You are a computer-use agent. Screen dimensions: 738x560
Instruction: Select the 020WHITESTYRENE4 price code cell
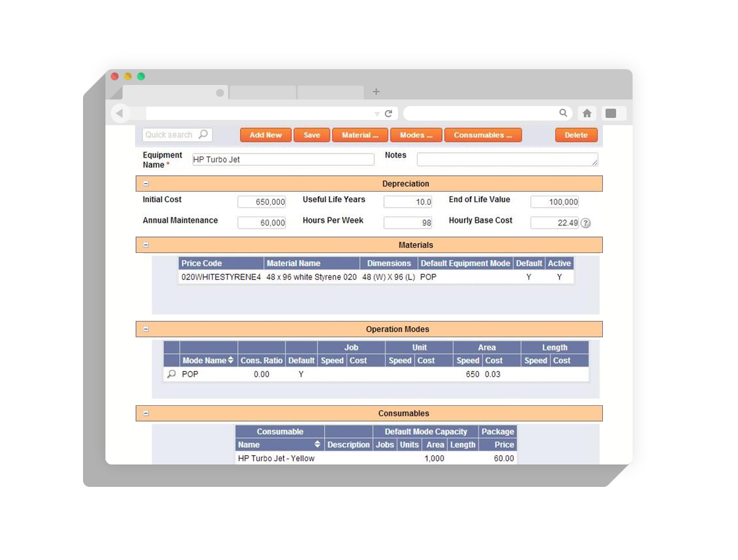[x=221, y=277]
